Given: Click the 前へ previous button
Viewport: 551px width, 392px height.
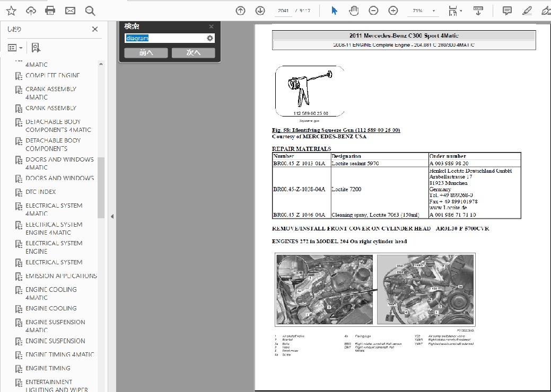Looking at the screenshot, I should [x=146, y=52].
